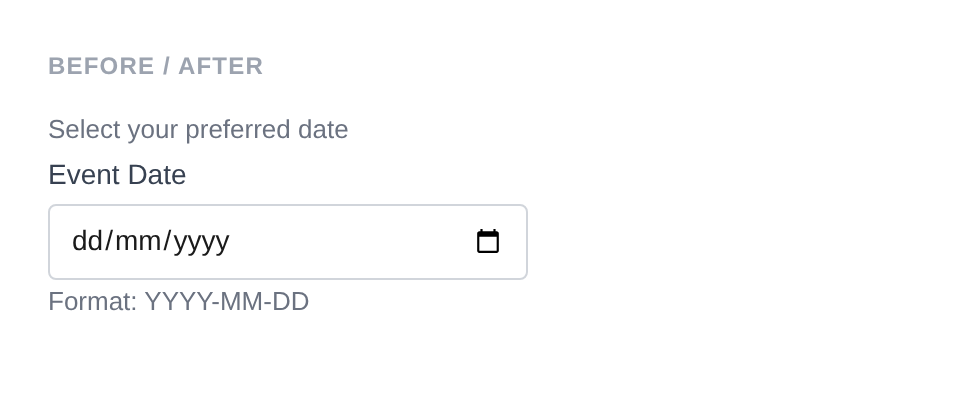Viewport: 960px width, 404px height.
Task: Click the "Select your preferred date" description
Action: tap(198, 130)
